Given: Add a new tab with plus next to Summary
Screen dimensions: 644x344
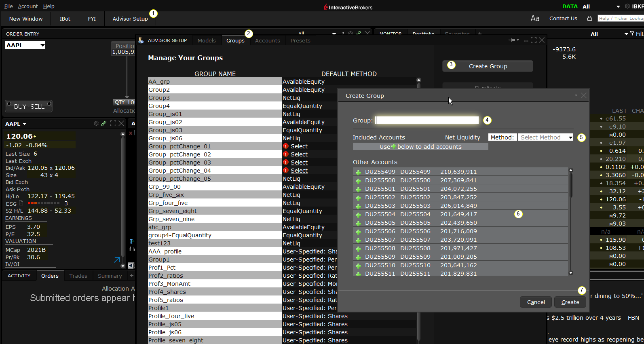Looking at the screenshot, I should (131, 276).
